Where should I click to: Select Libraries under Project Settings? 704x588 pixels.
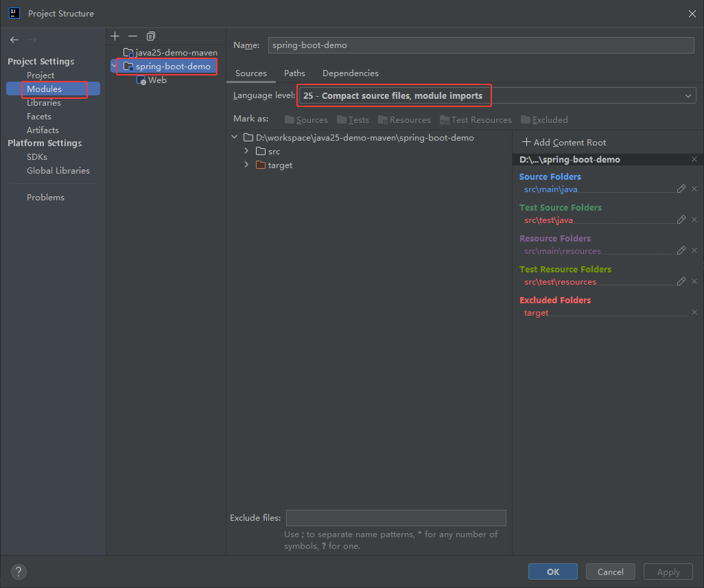tap(43, 102)
